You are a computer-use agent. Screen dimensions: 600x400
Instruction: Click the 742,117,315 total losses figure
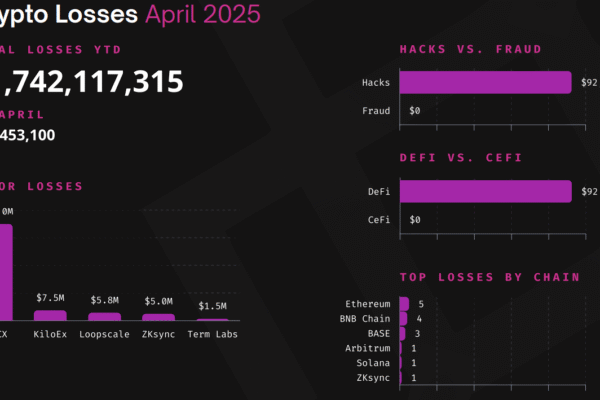[92, 82]
